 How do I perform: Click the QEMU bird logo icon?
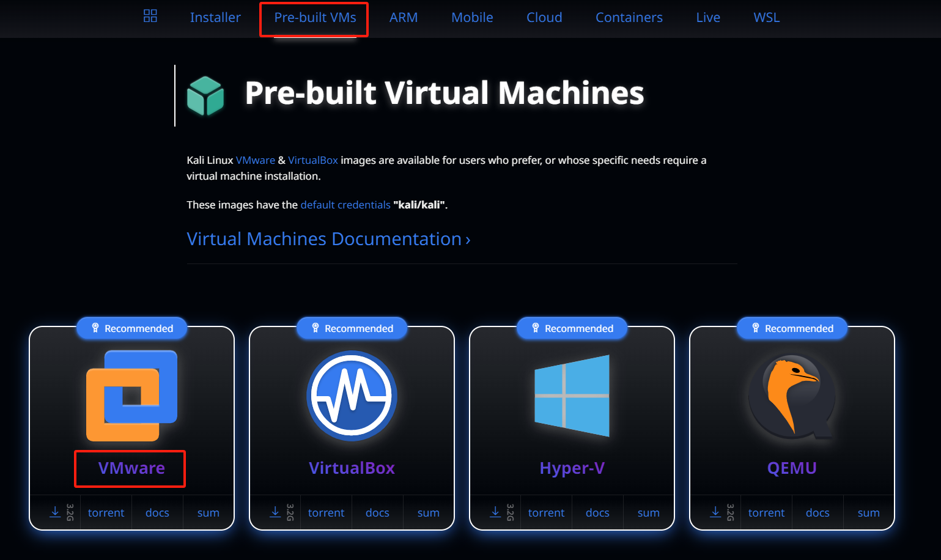pyautogui.click(x=792, y=397)
